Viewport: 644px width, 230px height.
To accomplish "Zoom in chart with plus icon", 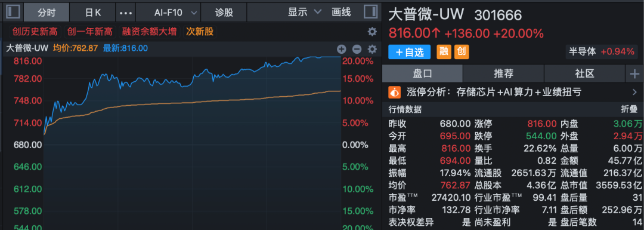I will point(342,50).
